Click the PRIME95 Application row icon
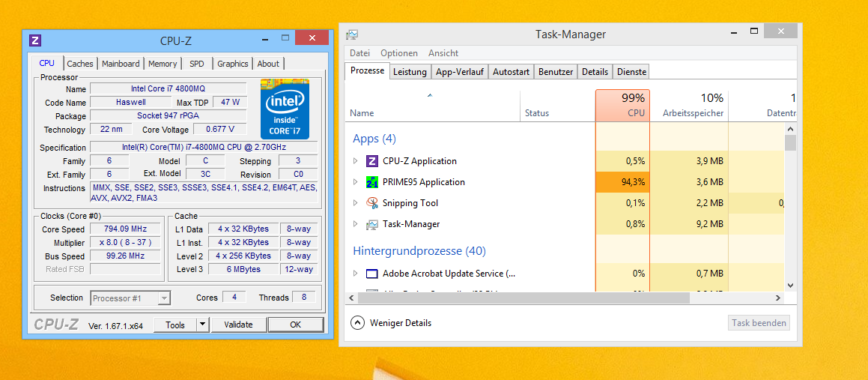868x380 pixels. tap(372, 182)
